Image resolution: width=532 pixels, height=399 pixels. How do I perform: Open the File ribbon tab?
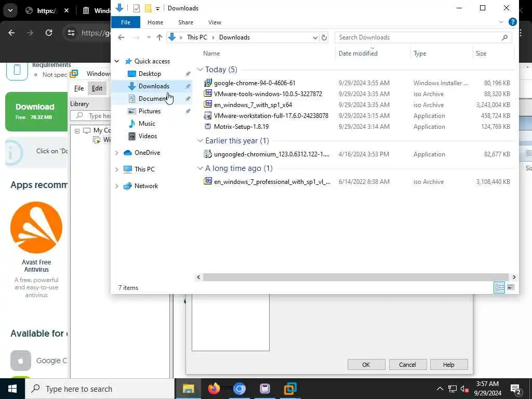(126, 22)
